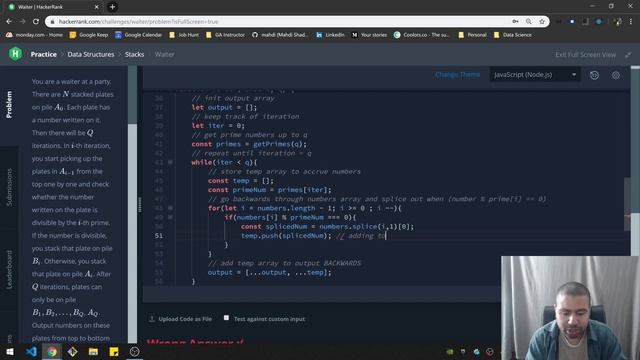Click 'temp.push(splicedNum);' in the editor
The width and height of the screenshot is (640, 360).
point(286,236)
